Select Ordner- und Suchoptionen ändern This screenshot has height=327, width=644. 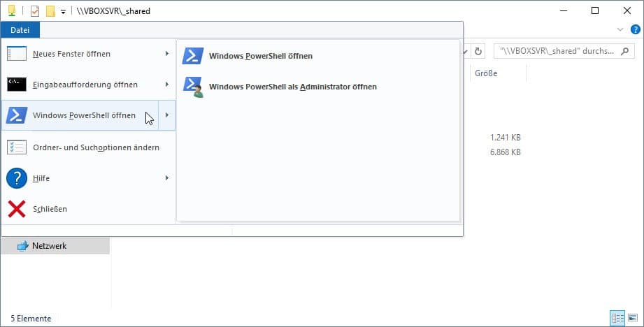96,147
